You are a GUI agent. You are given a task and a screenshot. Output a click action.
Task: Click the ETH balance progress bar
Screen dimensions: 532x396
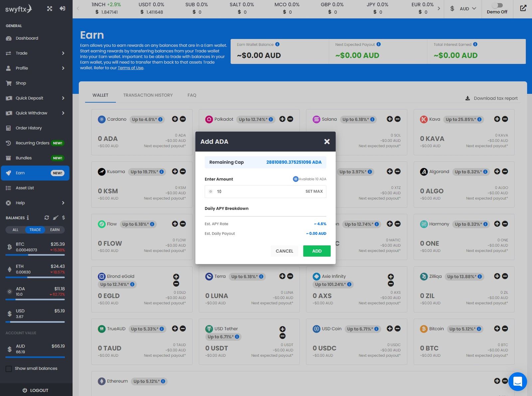35,277
